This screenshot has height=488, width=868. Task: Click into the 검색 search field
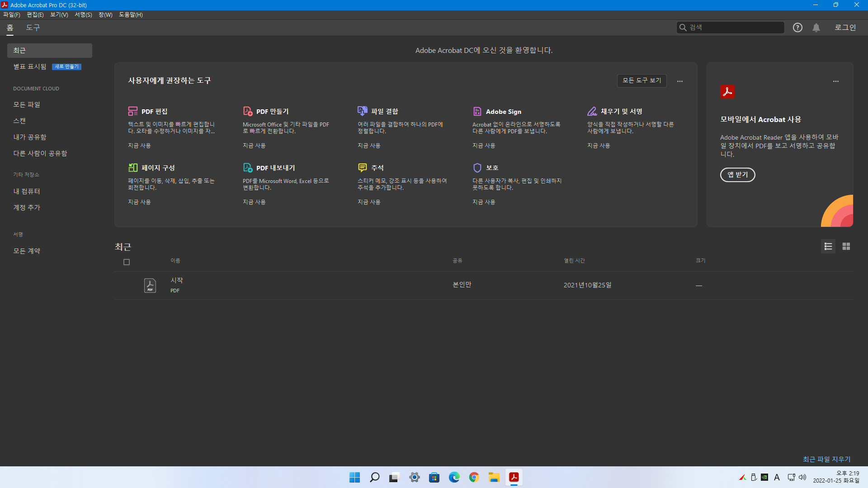click(735, 28)
